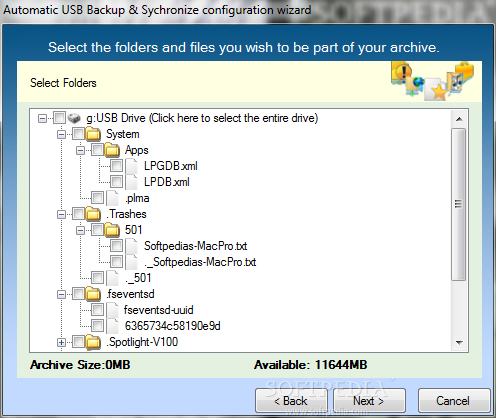Enable the Apps folder checkbox

(97, 150)
